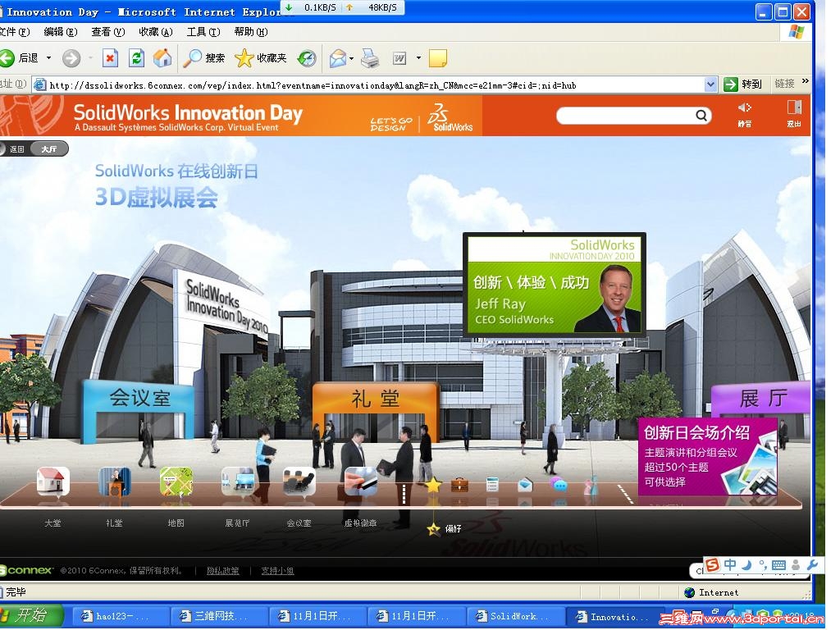Image resolution: width=840 pixels, height=630 pixels.
Task: Click the IME wrench settings icon
Action: (x=811, y=564)
